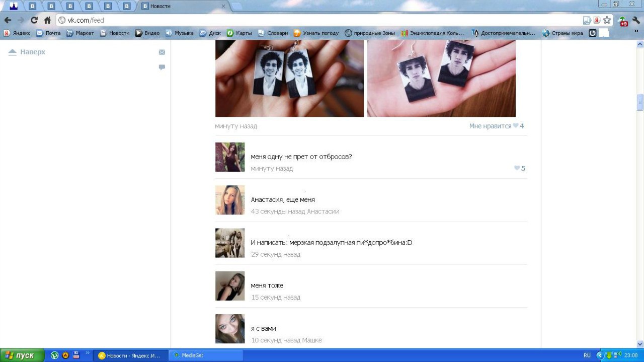Click the page icon in address bar
The height and width of the screenshot is (362, 644).
[587, 20]
